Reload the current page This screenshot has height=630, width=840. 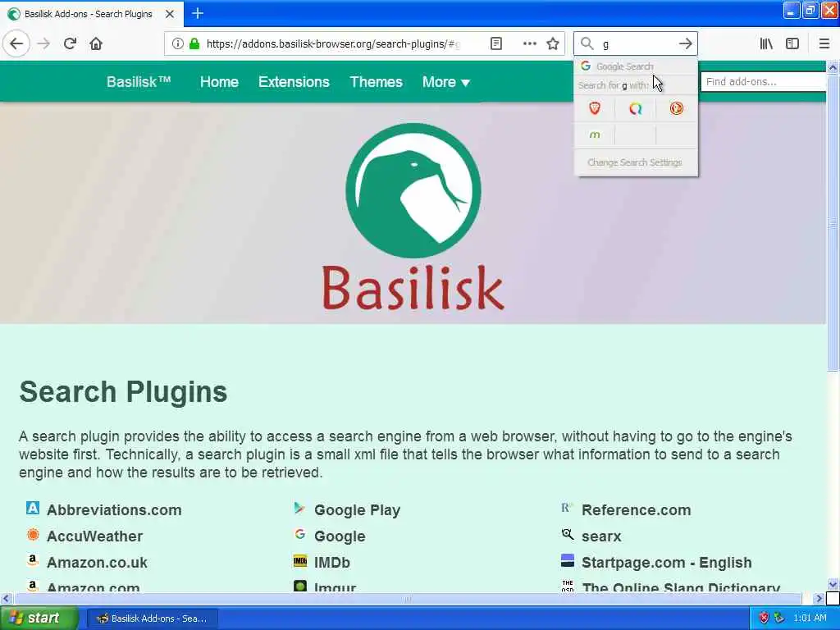pos(70,43)
